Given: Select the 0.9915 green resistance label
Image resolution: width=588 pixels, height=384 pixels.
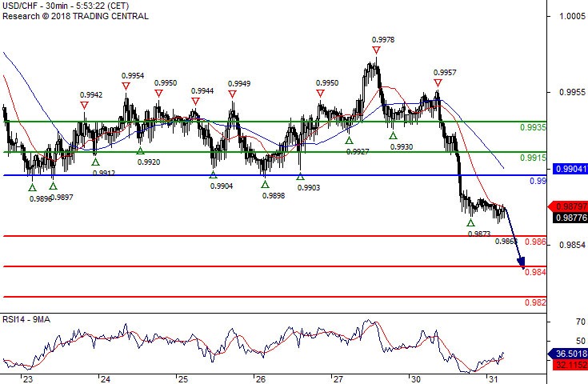Looking at the screenshot, I should click(533, 158).
